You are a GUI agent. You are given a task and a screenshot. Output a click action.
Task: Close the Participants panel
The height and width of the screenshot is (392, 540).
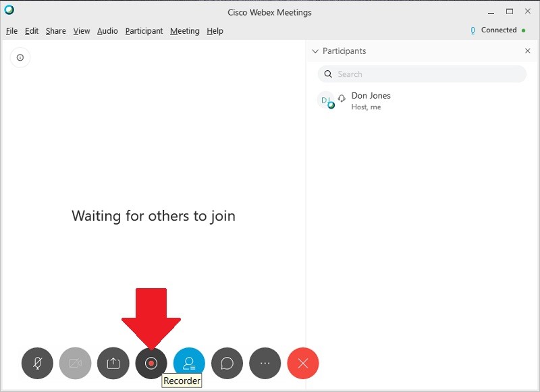point(529,51)
